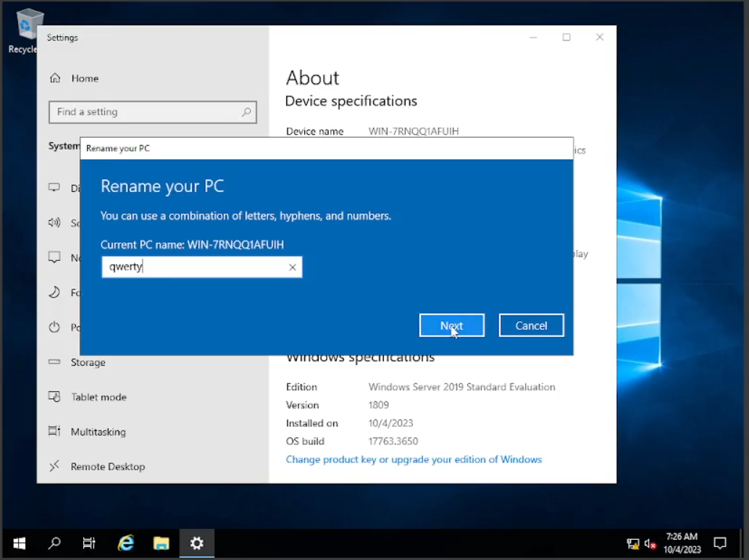749x560 pixels.
Task: Click the Settings gear on taskbar
Action: click(x=196, y=543)
